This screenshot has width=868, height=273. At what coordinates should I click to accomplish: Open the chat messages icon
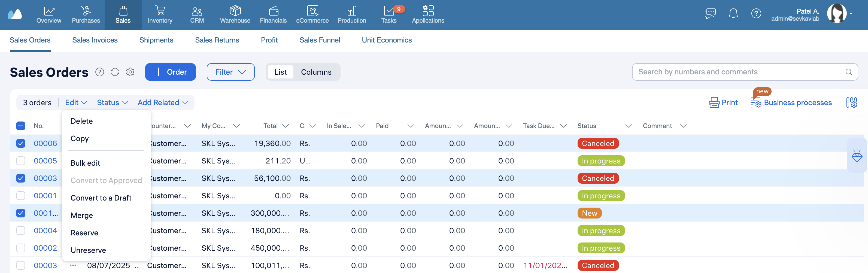[x=710, y=13]
